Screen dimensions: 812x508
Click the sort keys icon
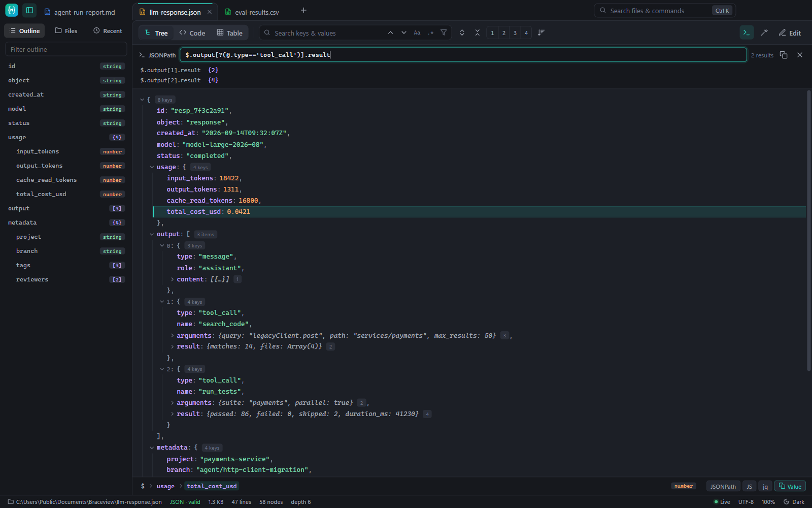pyautogui.click(x=541, y=33)
